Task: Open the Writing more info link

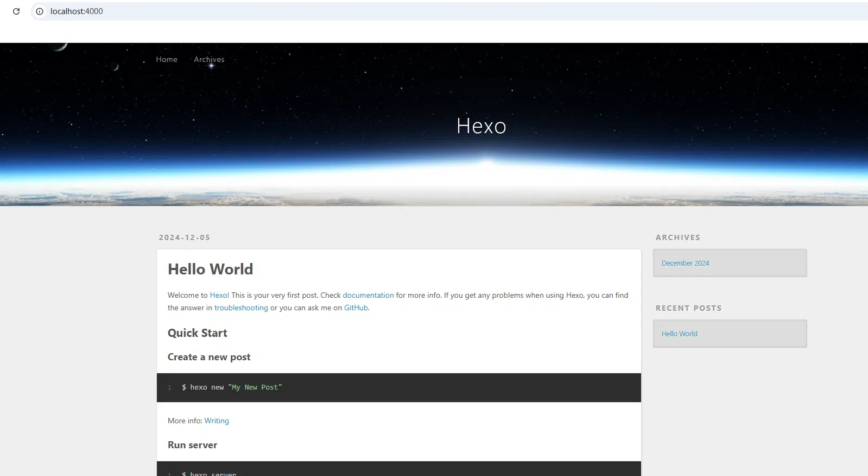Action: [217, 421]
